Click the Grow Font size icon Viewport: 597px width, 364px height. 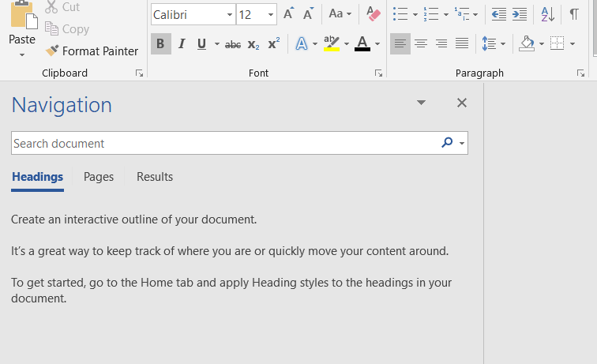[x=288, y=14]
